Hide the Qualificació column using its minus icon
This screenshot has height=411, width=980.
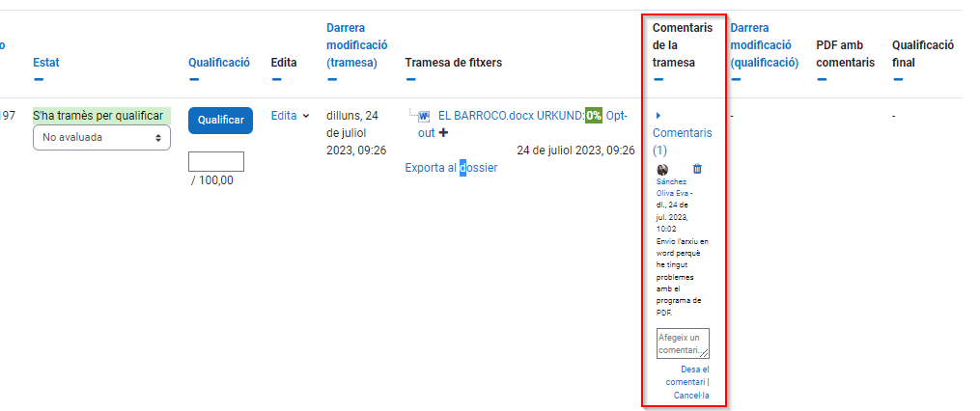tap(193, 80)
